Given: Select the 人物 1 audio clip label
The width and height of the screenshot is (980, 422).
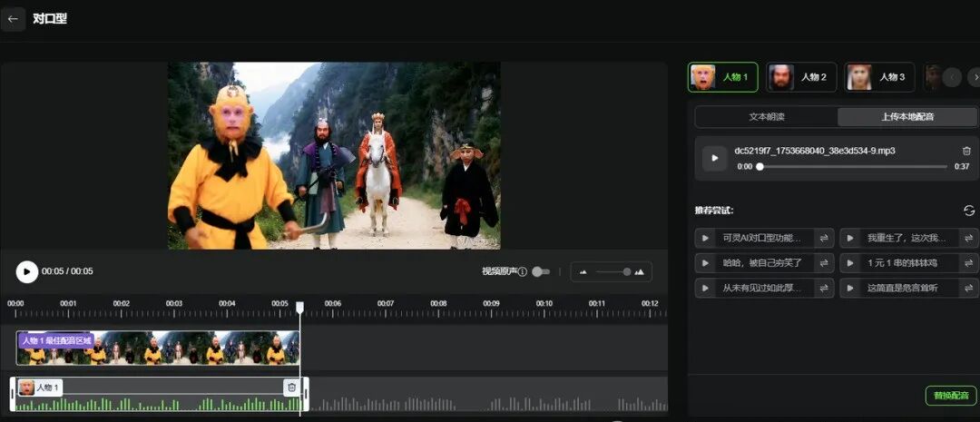Looking at the screenshot, I should 39,388.
